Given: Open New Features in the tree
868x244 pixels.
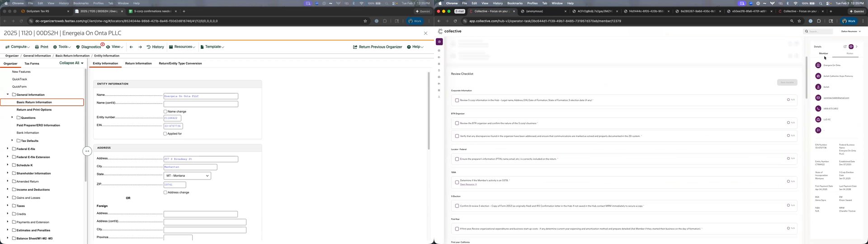Looking at the screenshot, I should [21, 72].
